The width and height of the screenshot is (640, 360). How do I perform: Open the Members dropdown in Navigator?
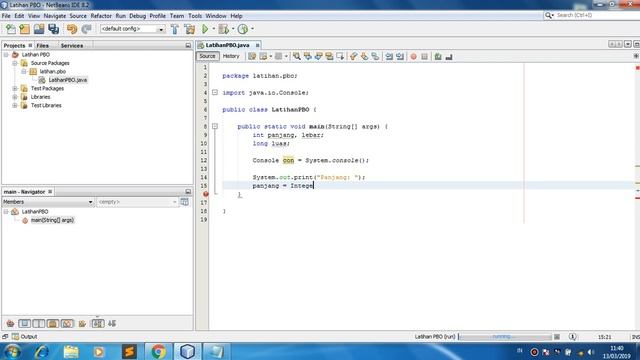48,202
